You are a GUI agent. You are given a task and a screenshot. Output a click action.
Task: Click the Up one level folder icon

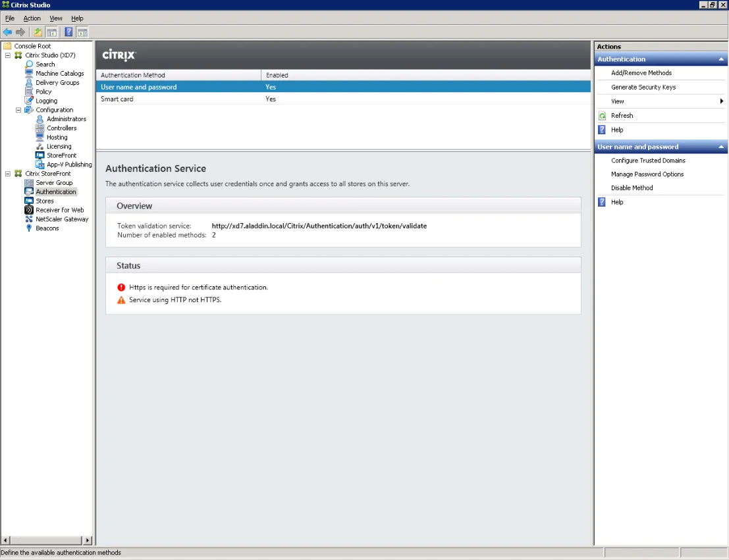click(x=38, y=32)
